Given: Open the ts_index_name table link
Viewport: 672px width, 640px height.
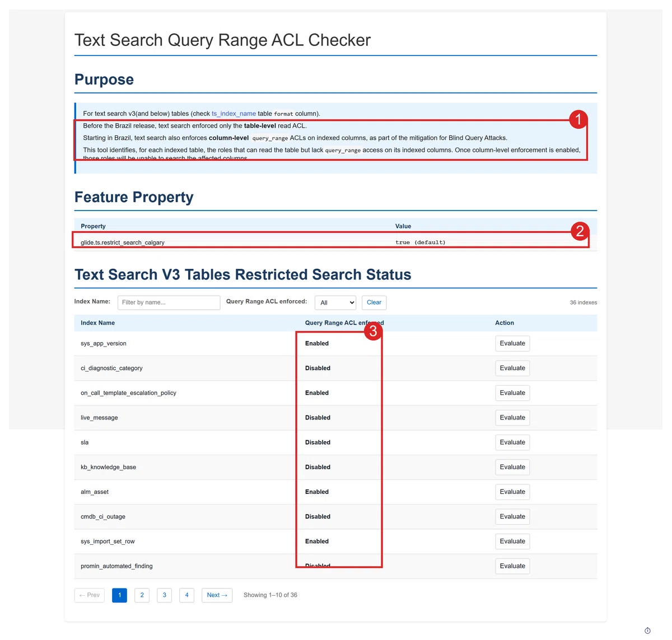Looking at the screenshot, I should click(x=234, y=114).
